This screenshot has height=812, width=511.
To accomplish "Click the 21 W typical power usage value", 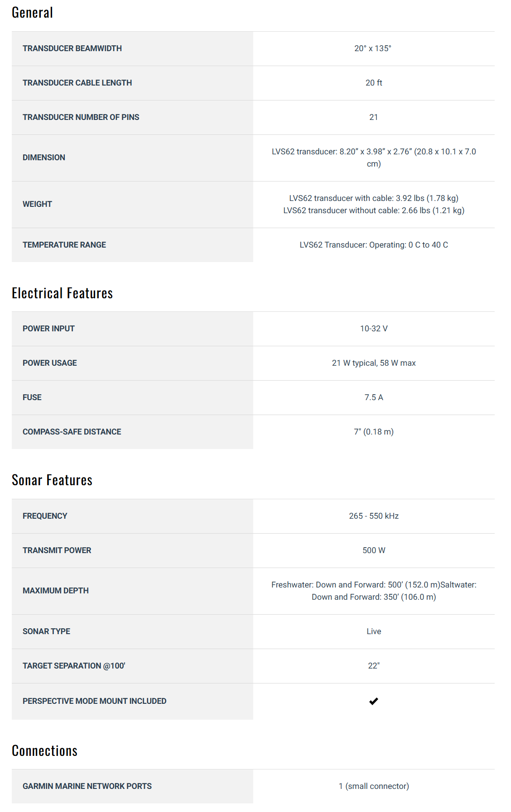I will point(374,363).
